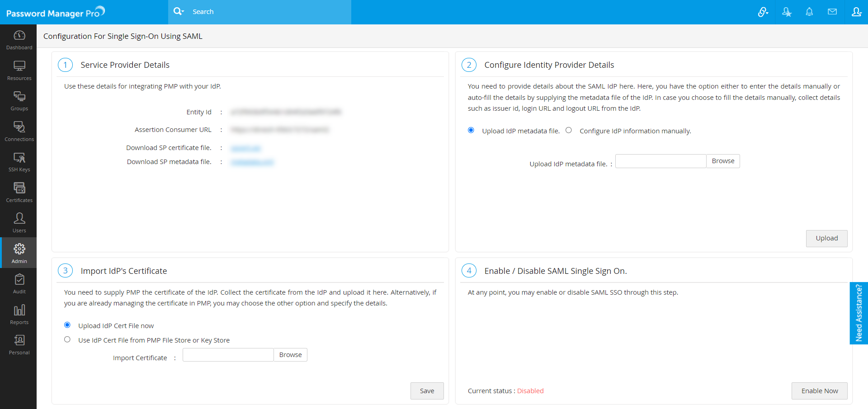Open the user account profile icon
Image resolution: width=868 pixels, height=409 pixels.
(856, 12)
